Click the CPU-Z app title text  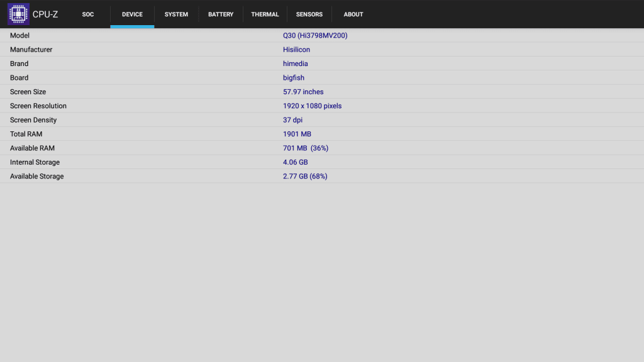45,14
